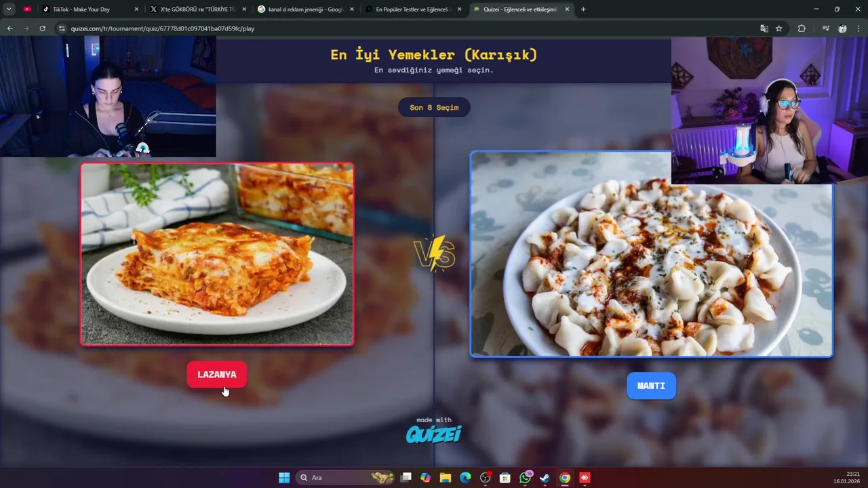Open media controls icon in toolbar
The width and height of the screenshot is (868, 488).
(x=825, y=28)
